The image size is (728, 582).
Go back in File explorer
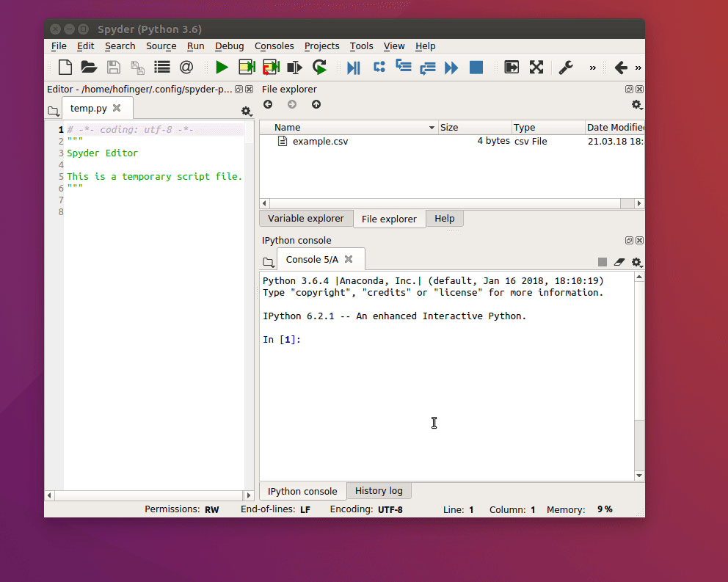tap(268, 104)
